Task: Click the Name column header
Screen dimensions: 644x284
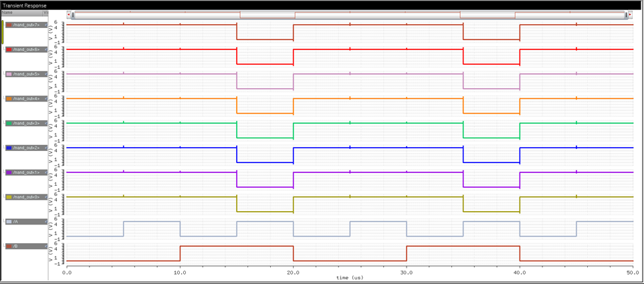Action: pos(21,13)
